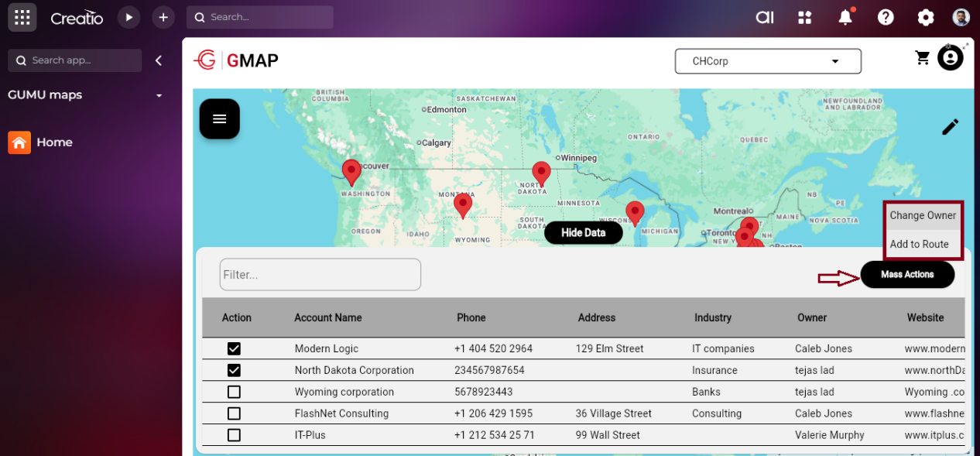Click the Hide Data button

coord(584,232)
